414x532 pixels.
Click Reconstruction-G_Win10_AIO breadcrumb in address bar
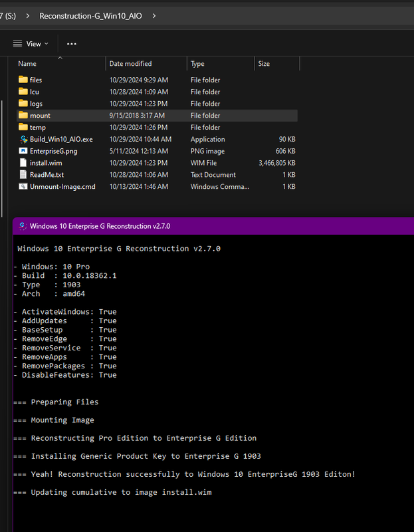click(90, 16)
